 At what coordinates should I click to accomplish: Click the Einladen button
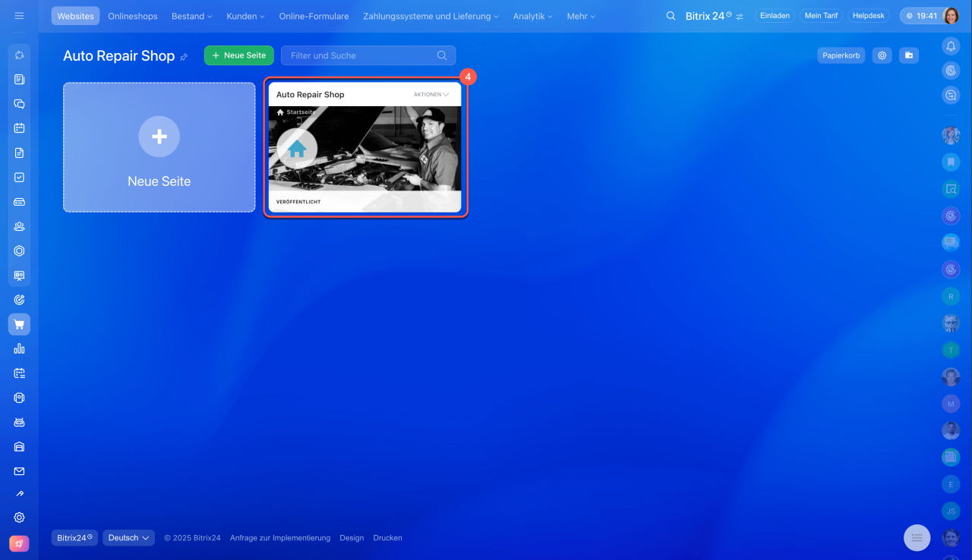775,16
